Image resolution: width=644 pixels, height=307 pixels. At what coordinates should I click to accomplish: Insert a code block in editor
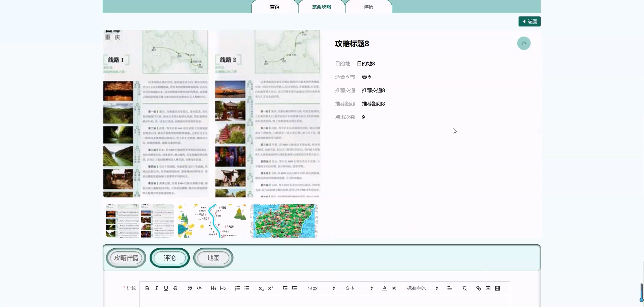click(x=199, y=288)
